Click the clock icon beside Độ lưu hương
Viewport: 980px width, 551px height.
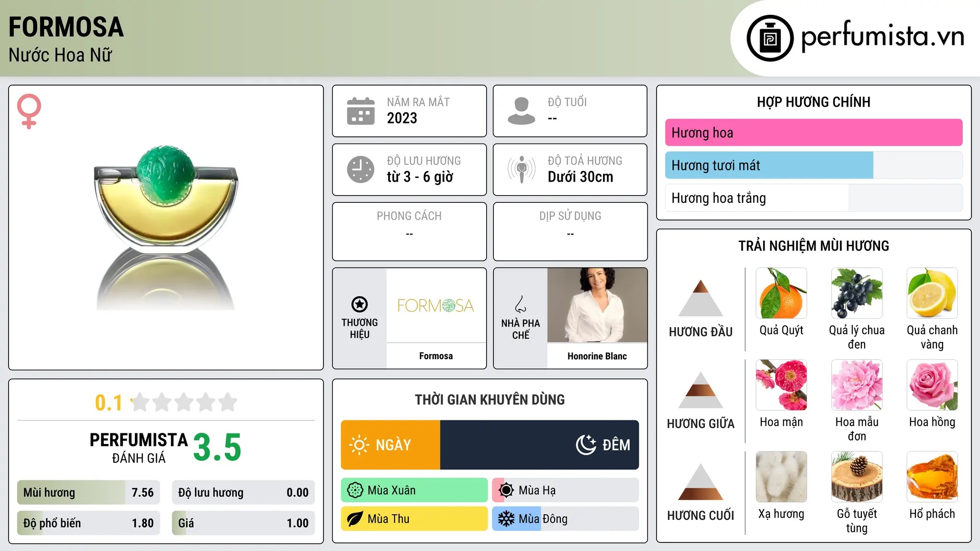361,169
